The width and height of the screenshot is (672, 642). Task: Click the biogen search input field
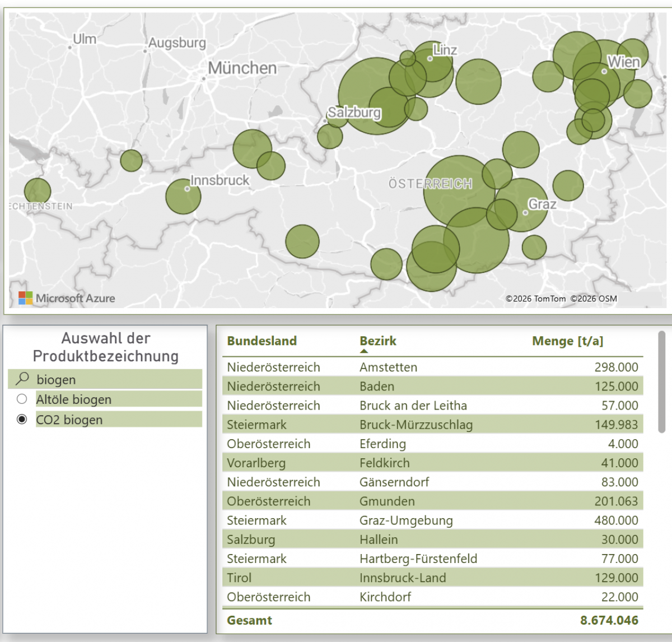pyautogui.click(x=105, y=379)
